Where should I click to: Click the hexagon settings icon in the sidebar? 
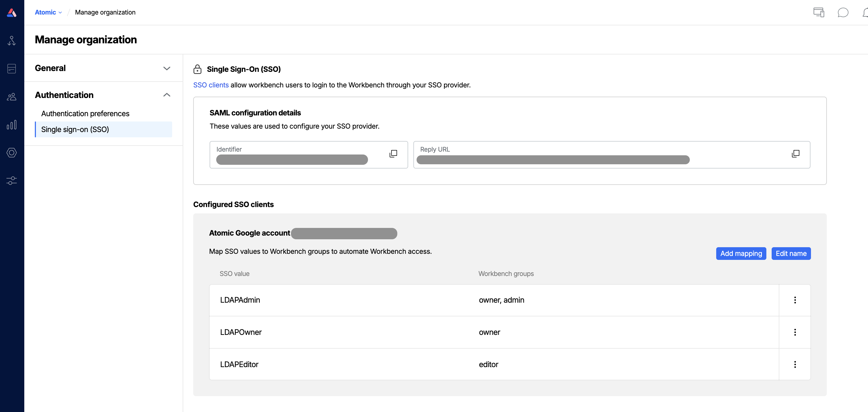click(11, 153)
